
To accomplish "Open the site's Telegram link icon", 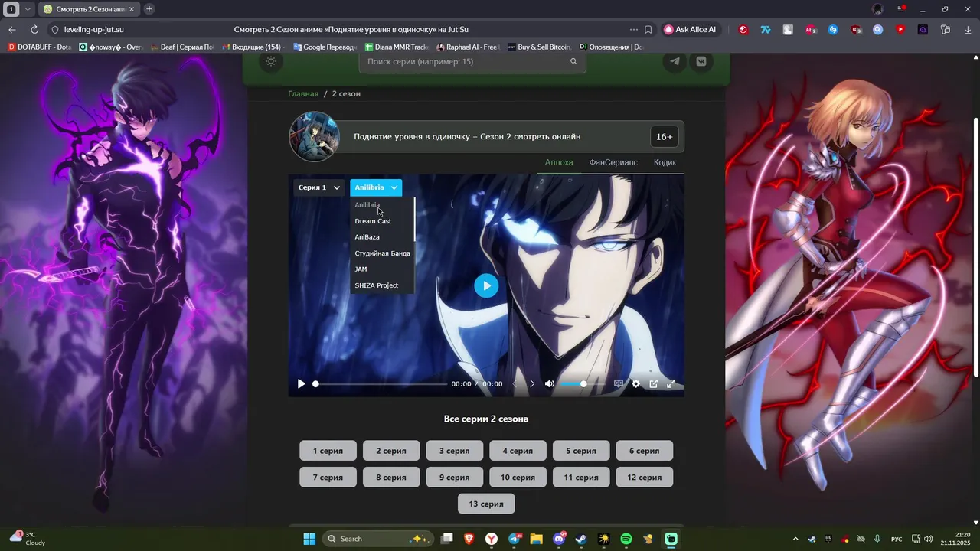I will point(675,61).
